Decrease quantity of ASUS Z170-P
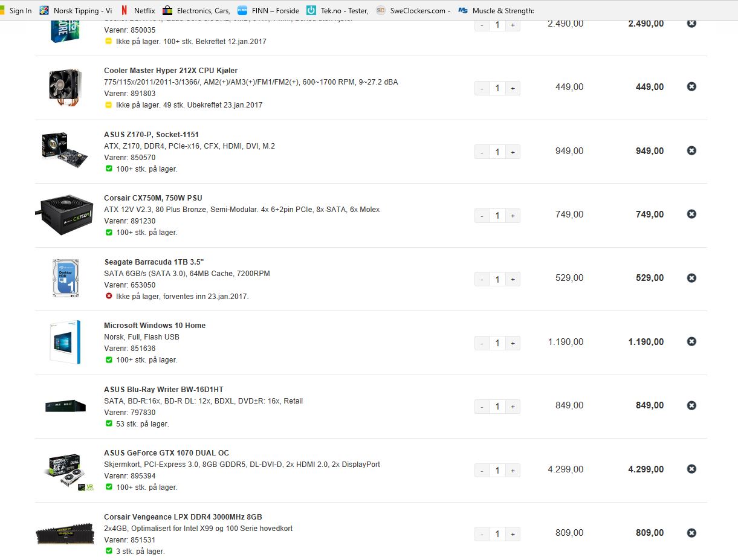738x560 pixels. click(x=482, y=152)
